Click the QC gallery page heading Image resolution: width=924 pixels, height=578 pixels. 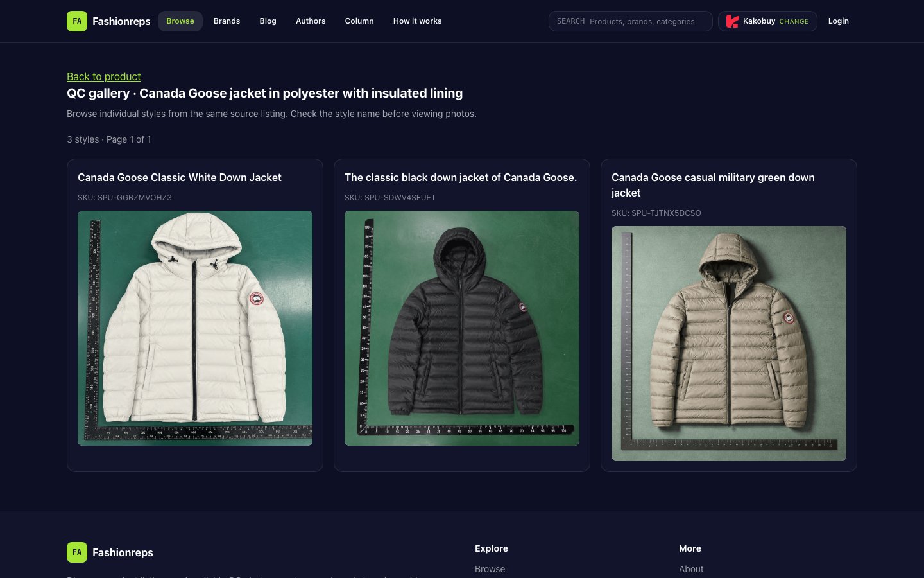click(x=264, y=93)
